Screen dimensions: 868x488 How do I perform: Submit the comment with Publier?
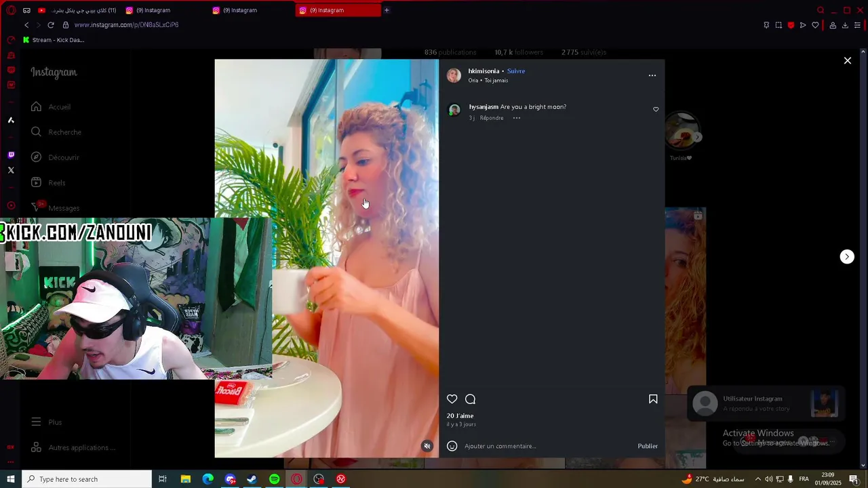coord(648,446)
